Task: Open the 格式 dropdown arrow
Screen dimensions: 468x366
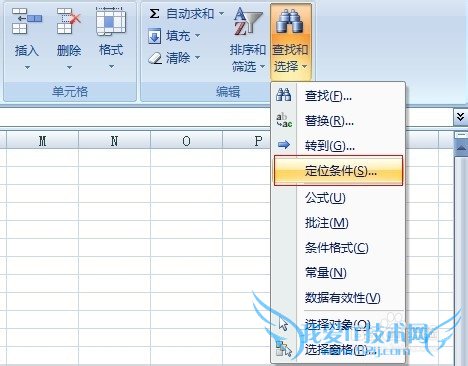Action: (x=112, y=67)
